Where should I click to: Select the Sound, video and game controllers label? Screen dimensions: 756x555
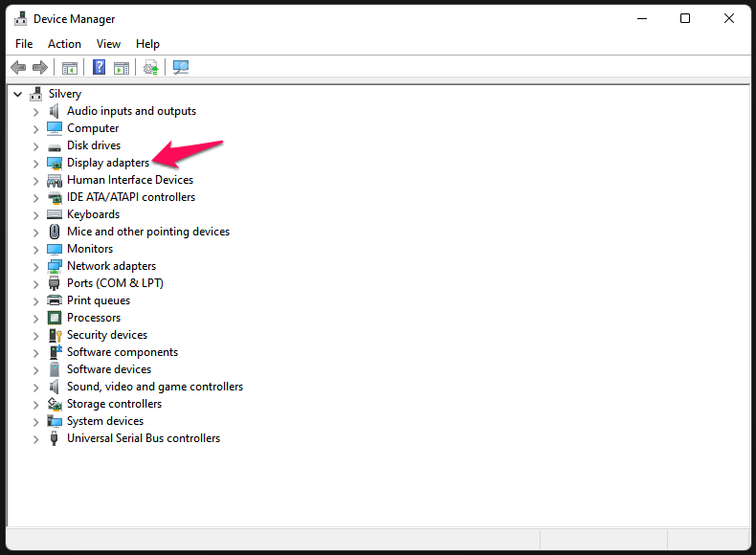click(x=155, y=387)
